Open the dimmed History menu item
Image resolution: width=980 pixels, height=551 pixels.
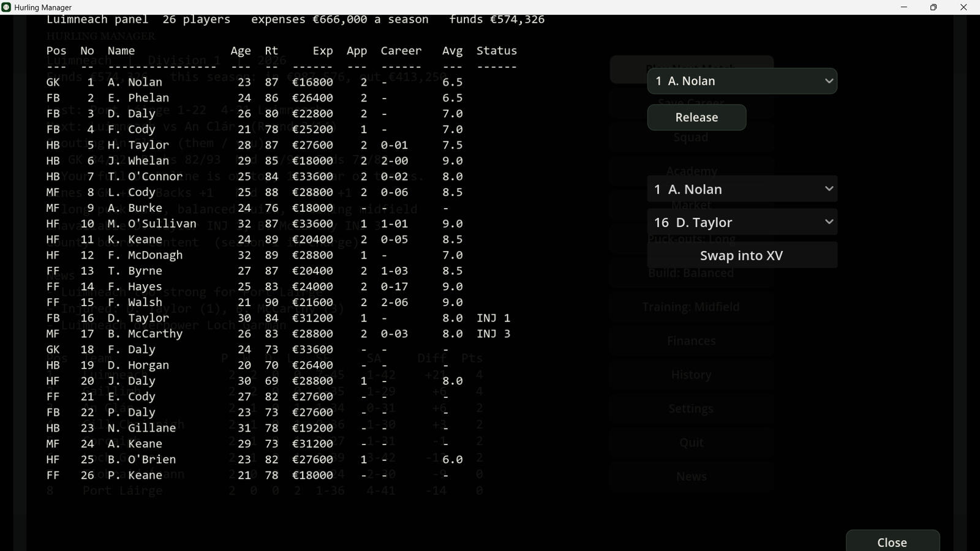pyautogui.click(x=692, y=375)
